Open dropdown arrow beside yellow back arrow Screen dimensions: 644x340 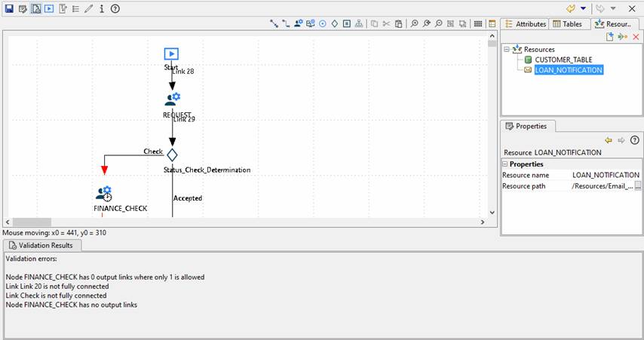pyautogui.click(x=584, y=8)
